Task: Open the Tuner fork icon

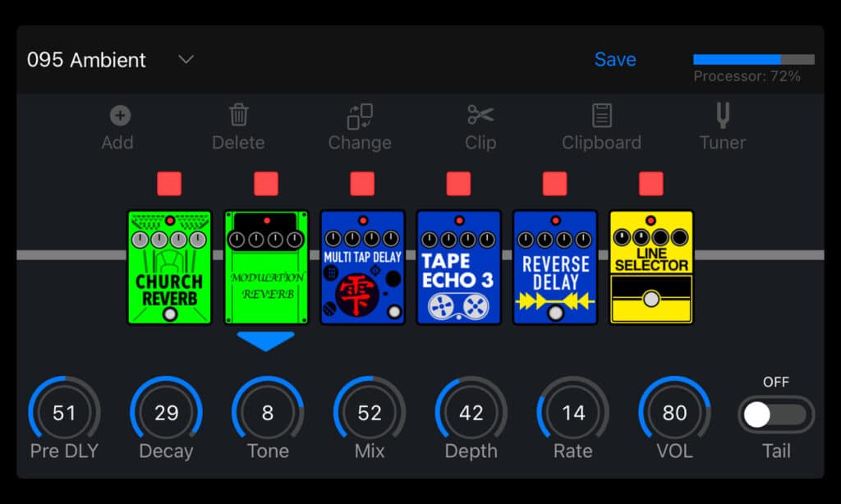Action: tap(723, 115)
